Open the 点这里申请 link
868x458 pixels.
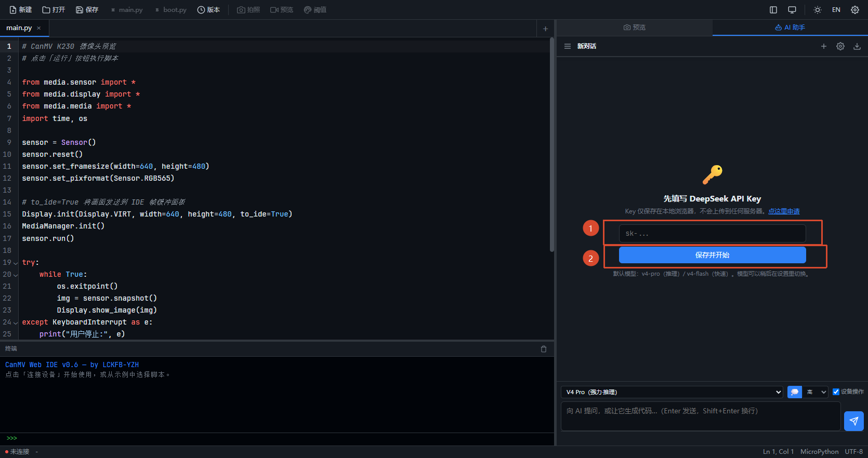tap(784, 211)
